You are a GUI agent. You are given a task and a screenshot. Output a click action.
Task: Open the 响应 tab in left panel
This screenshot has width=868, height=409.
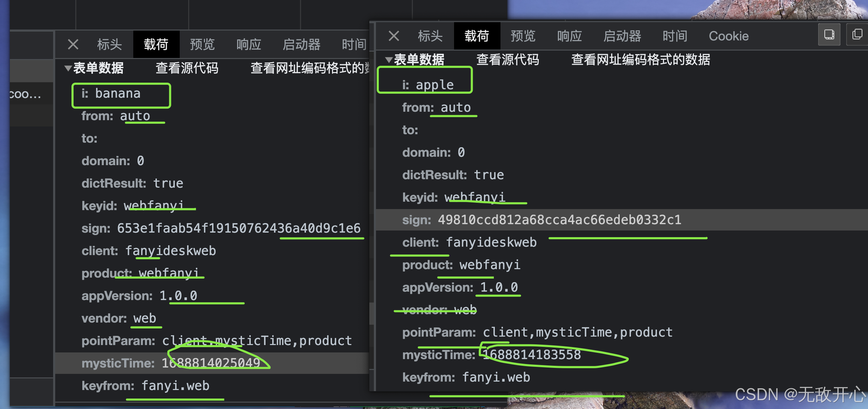pos(249,44)
